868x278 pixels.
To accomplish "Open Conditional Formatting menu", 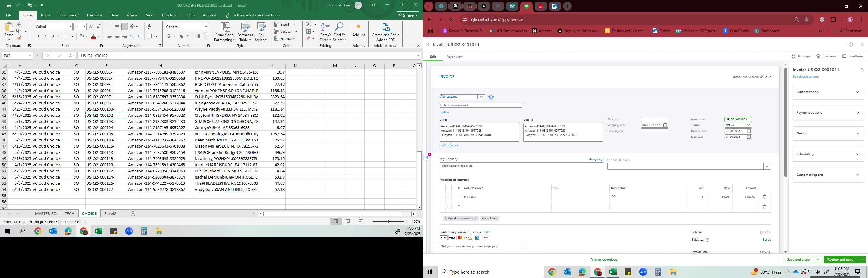I will 225,32.
